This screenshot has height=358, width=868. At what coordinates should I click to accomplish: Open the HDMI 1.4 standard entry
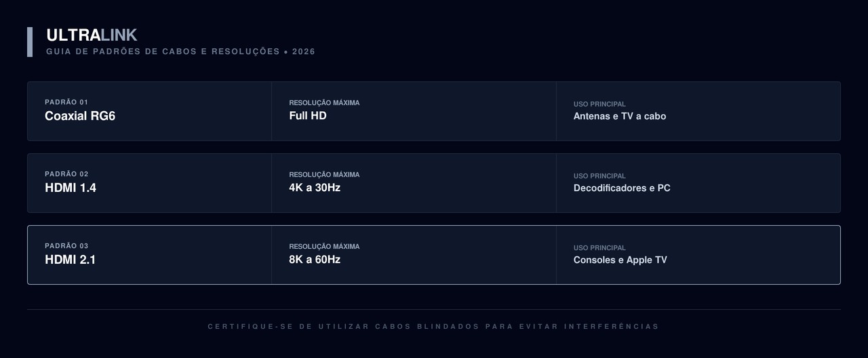(x=71, y=188)
